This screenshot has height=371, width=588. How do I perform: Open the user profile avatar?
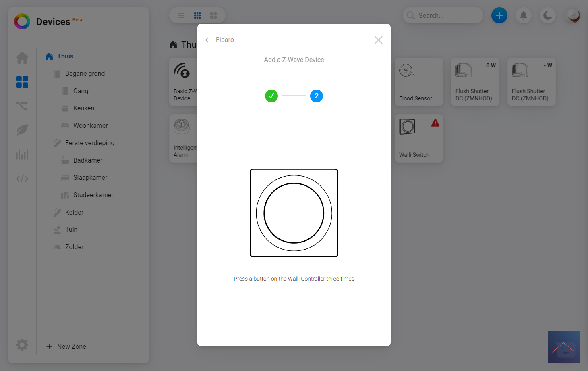(x=572, y=15)
